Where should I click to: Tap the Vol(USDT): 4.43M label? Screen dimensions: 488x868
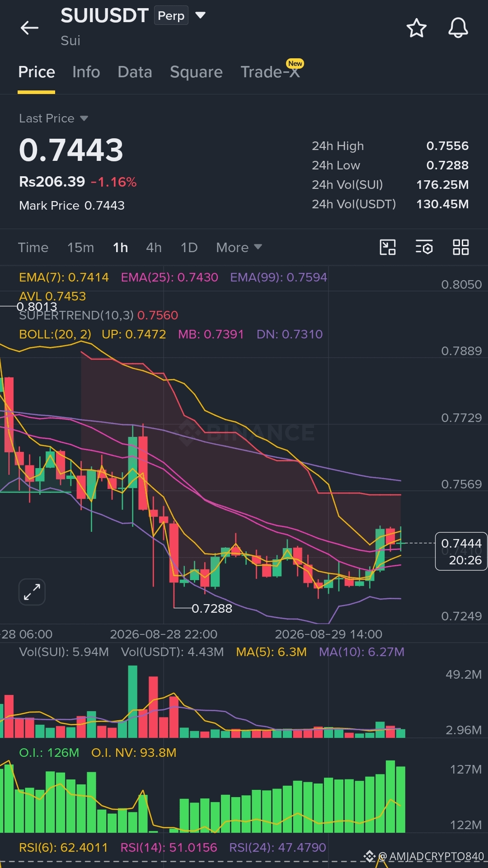coord(172,652)
